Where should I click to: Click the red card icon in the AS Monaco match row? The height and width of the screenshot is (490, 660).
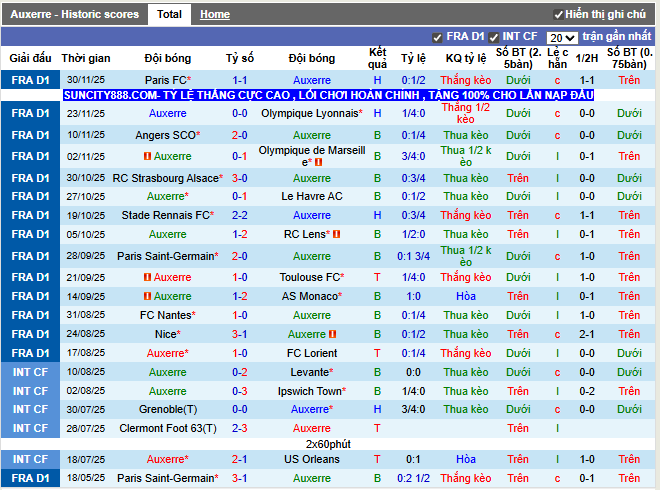point(147,296)
